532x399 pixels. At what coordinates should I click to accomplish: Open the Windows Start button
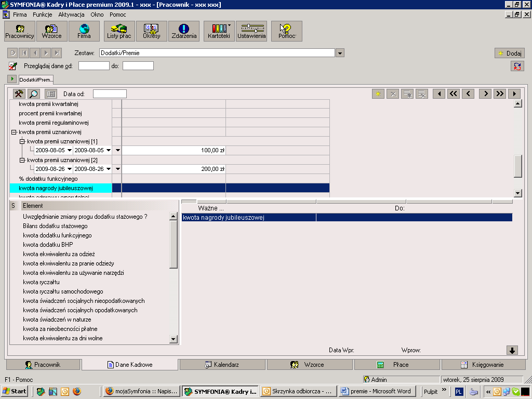[14, 391]
